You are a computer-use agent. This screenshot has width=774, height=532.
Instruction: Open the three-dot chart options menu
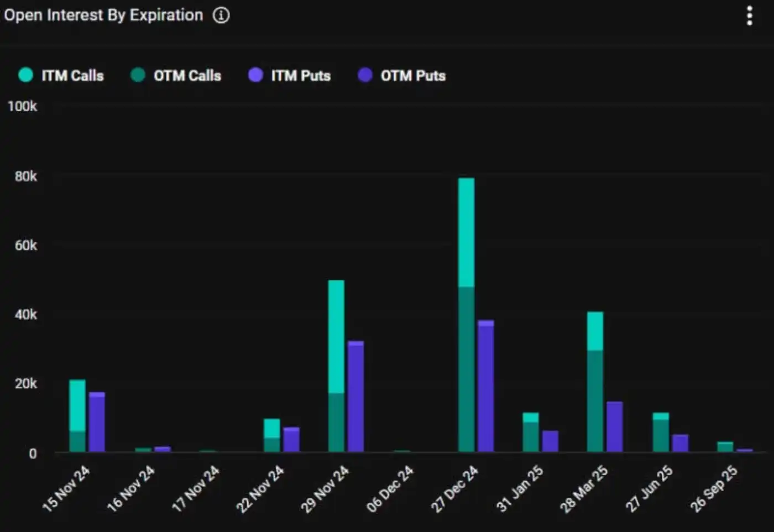tap(750, 15)
